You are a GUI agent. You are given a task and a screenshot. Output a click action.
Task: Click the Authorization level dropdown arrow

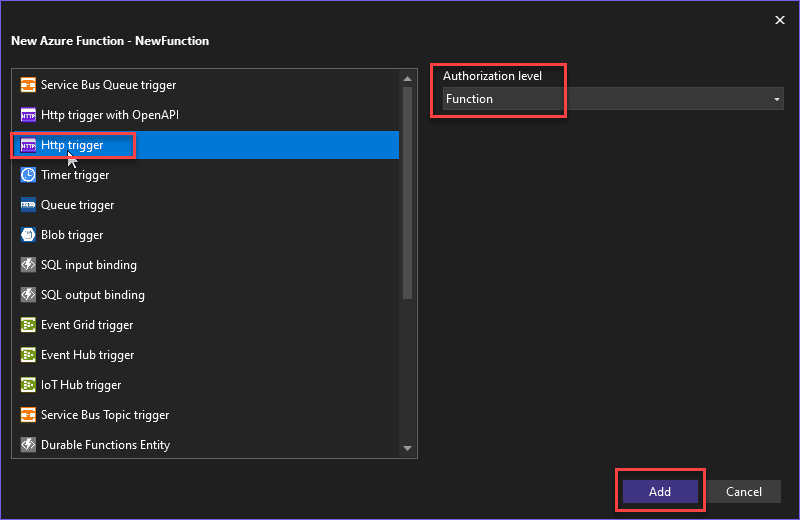click(777, 99)
